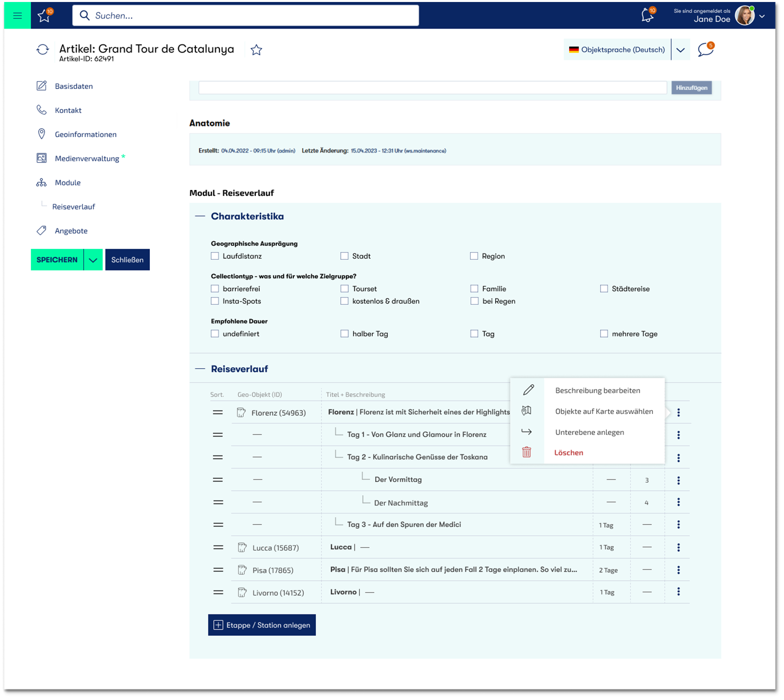784x700 pixels.
Task: Click the Etappe / Station anlegen button
Action: 262,625
